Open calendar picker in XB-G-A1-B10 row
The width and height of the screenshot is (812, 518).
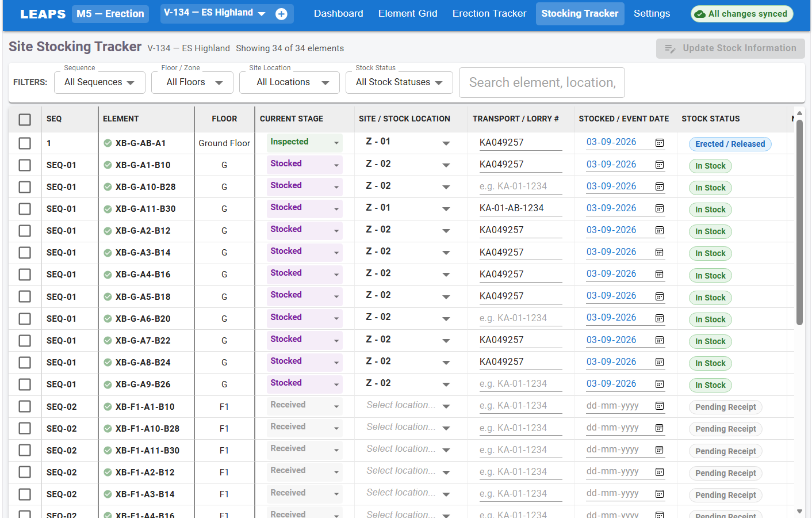[660, 165]
